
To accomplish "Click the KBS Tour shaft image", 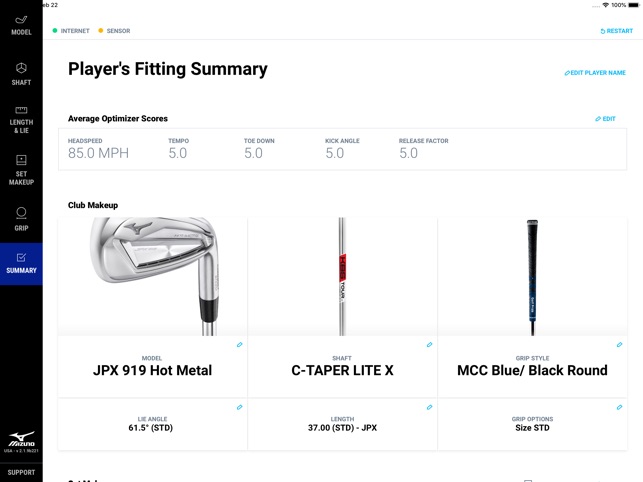I will pos(342,276).
